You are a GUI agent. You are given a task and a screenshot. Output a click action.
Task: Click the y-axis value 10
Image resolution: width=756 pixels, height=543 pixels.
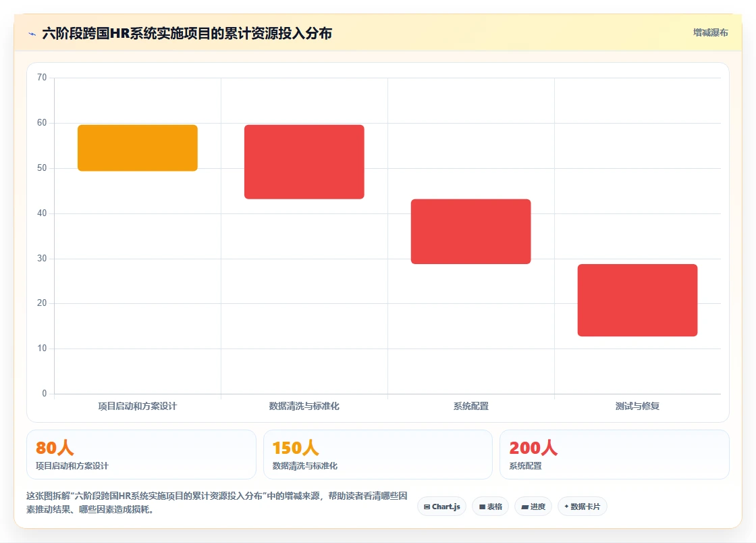[x=42, y=348]
